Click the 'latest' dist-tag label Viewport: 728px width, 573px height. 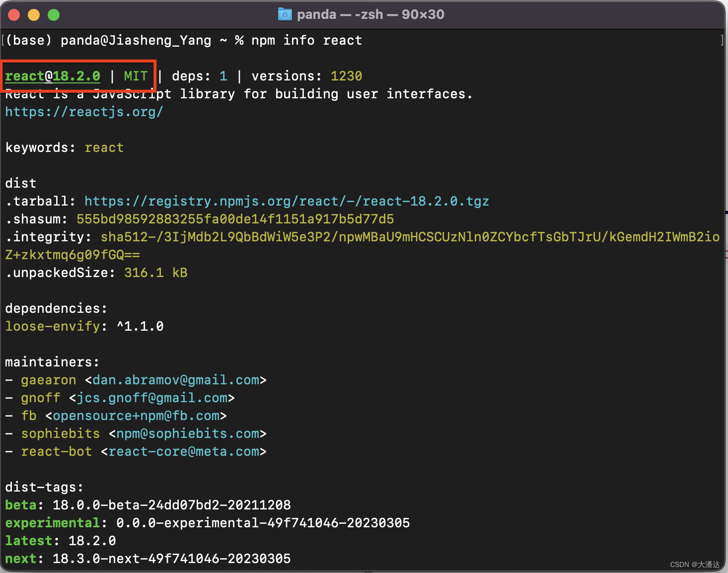pos(29,541)
